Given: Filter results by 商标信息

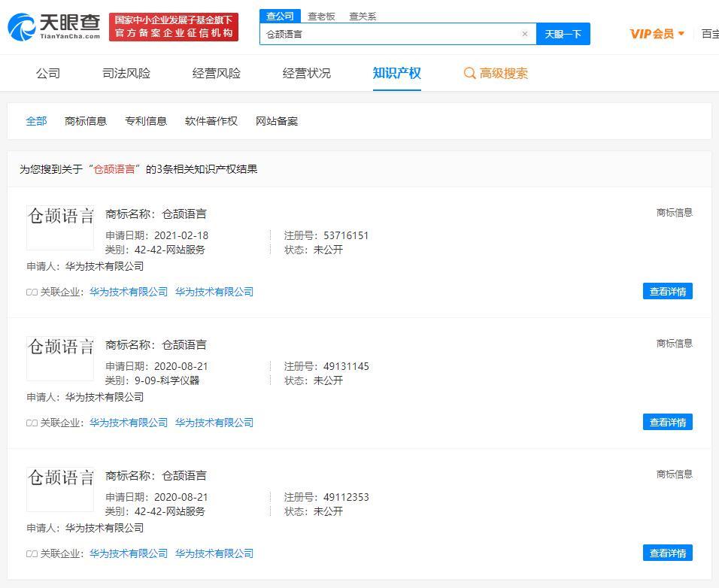Looking at the screenshot, I should [x=86, y=121].
